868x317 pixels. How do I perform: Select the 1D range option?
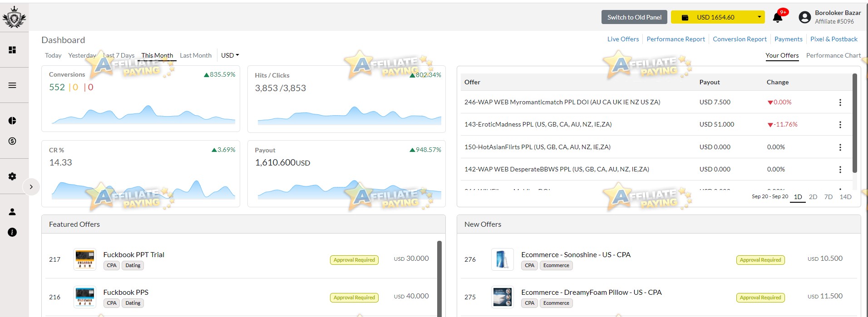tap(798, 197)
